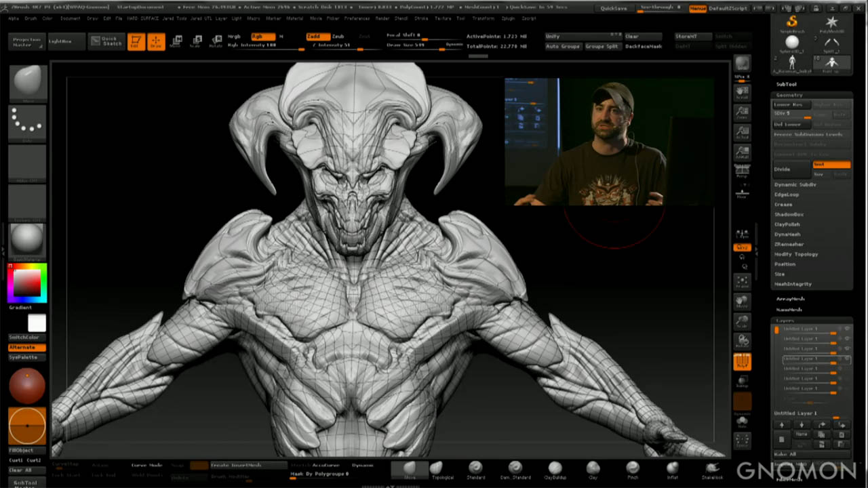Expand the ShadowBox subsection
The image size is (868, 488).
pyautogui.click(x=789, y=214)
